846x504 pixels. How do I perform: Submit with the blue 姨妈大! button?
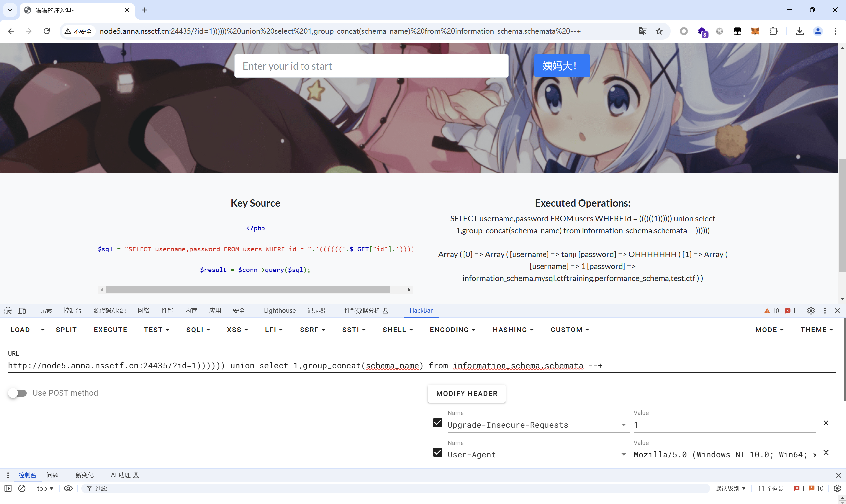[562, 65]
